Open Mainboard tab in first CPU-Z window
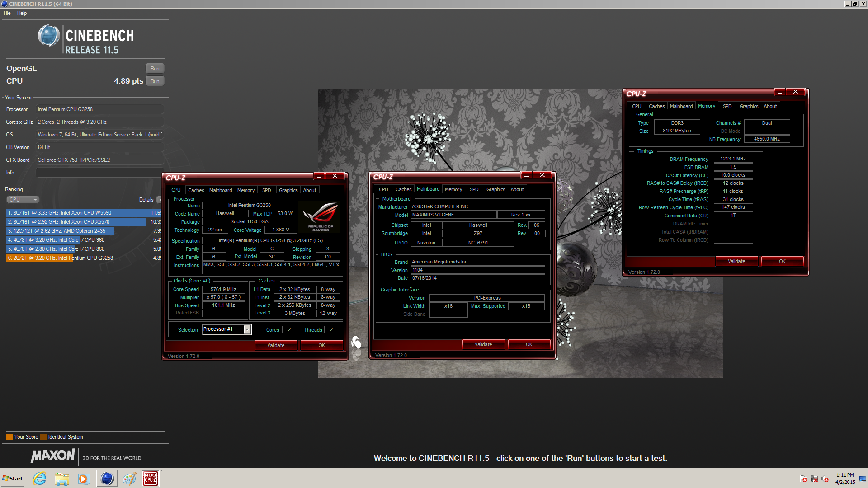This screenshot has width=868, height=488. click(x=221, y=190)
